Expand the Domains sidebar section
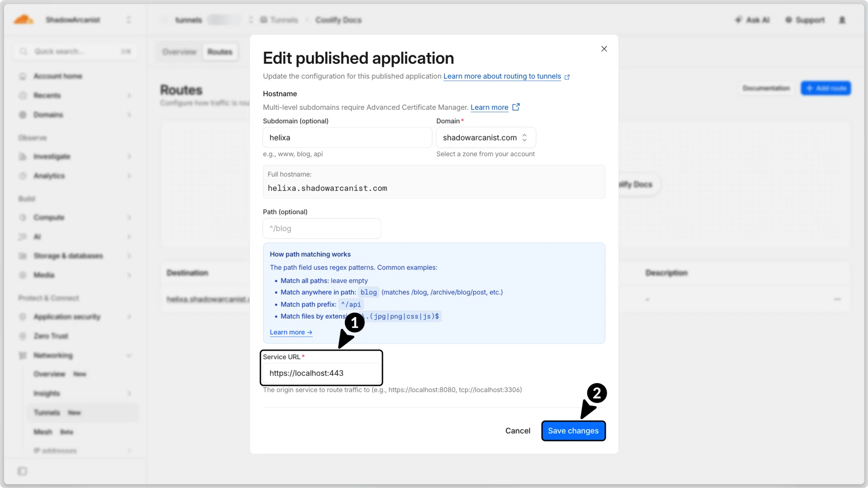The image size is (868, 488). [x=129, y=115]
